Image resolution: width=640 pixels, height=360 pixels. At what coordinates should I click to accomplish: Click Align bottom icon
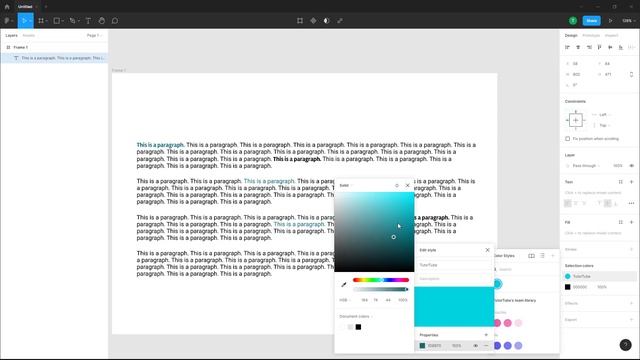[x=621, y=47]
